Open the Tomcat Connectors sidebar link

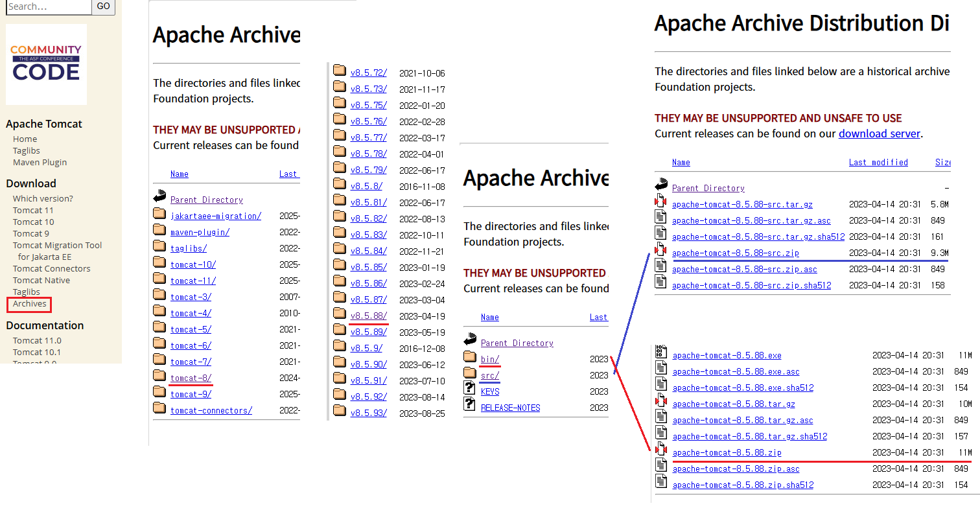pyautogui.click(x=52, y=269)
